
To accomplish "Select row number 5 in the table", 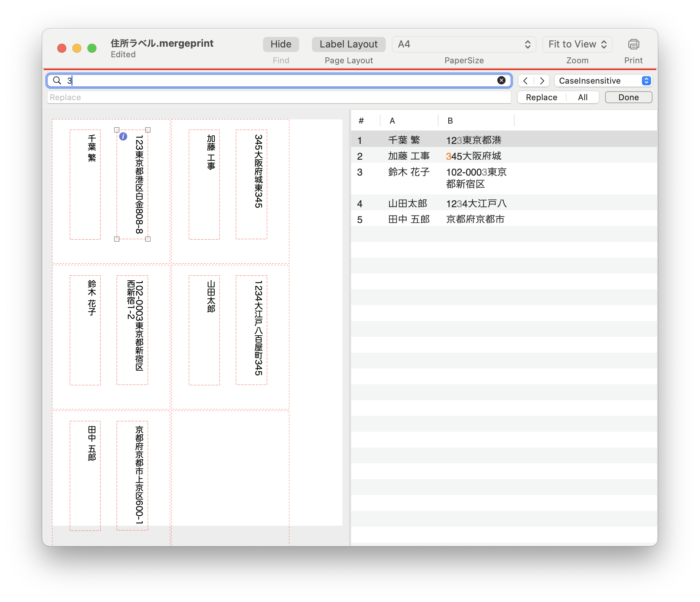I will pyautogui.click(x=360, y=220).
